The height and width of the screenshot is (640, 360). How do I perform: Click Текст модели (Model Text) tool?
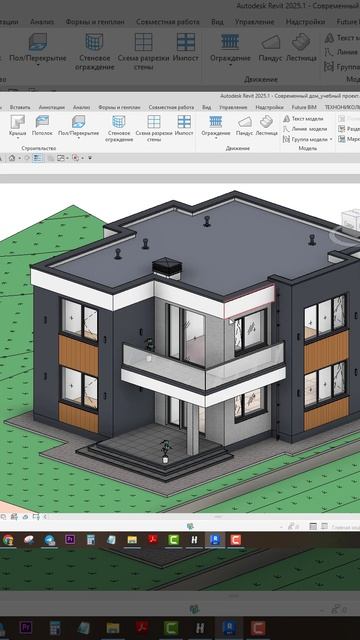[304, 119]
